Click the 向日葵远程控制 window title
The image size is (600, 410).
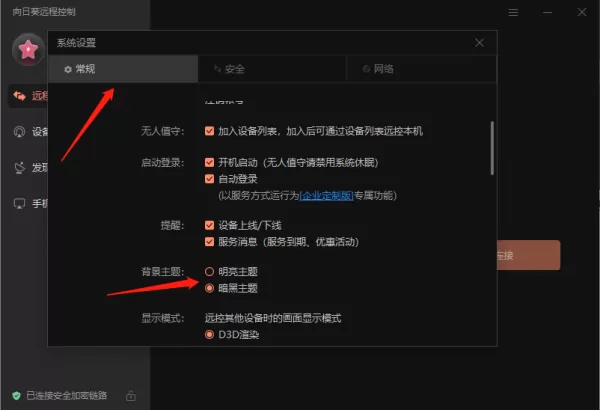44,12
